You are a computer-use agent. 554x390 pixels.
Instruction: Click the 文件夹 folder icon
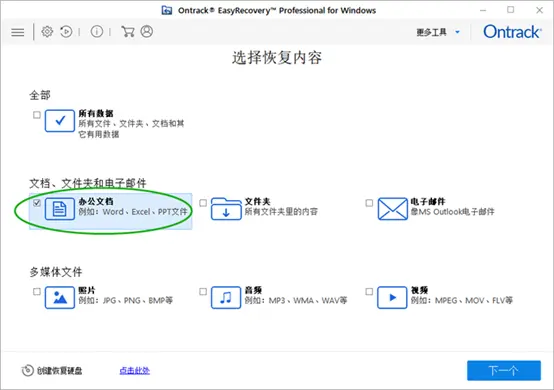226,209
